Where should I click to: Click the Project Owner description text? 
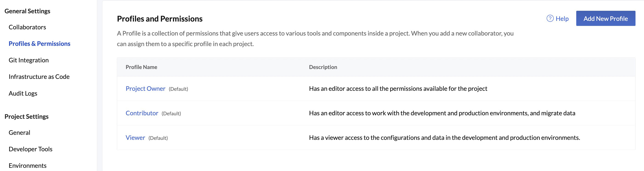(398, 89)
